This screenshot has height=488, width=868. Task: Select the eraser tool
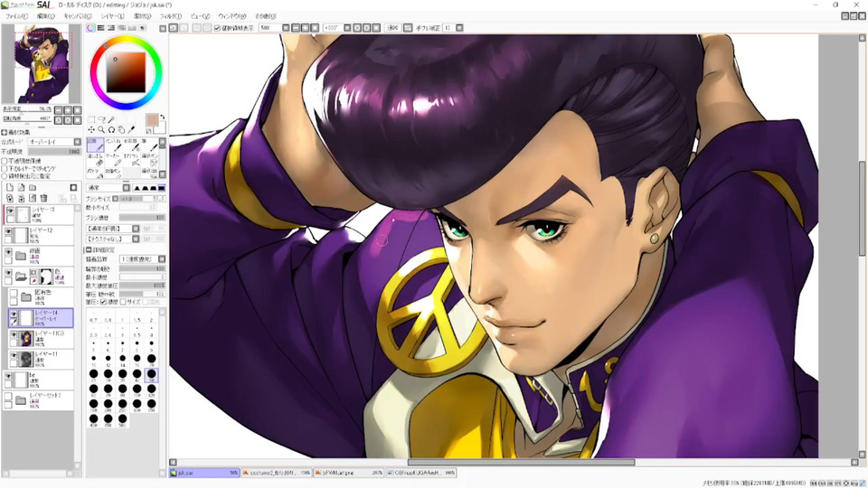pos(95,160)
